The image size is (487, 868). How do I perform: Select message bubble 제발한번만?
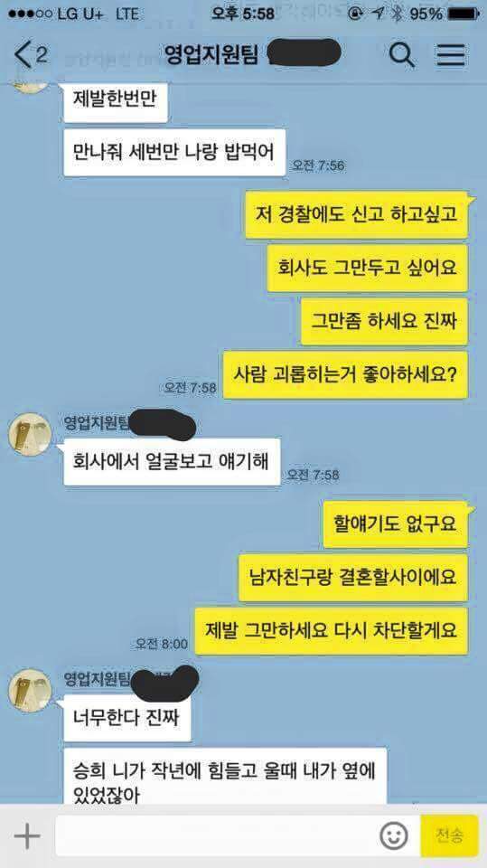116,100
